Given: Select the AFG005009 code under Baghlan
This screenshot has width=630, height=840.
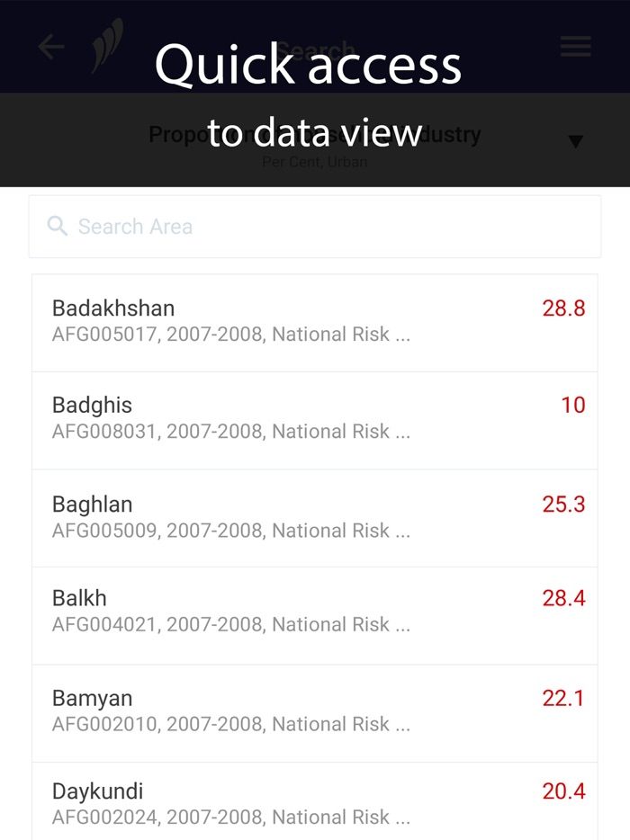Looking at the screenshot, I should click(229, 531).
